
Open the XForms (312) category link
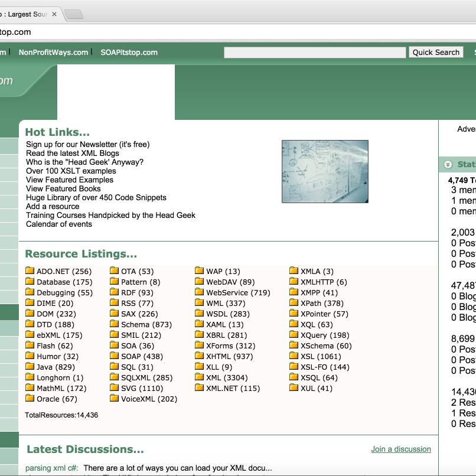pos(231,345)
